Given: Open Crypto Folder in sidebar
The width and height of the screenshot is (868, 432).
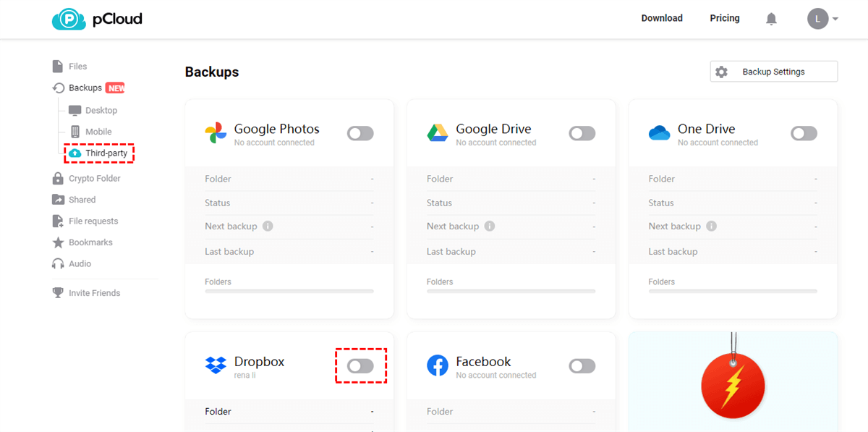Looking at the screenshot, I should pos(94,179).
